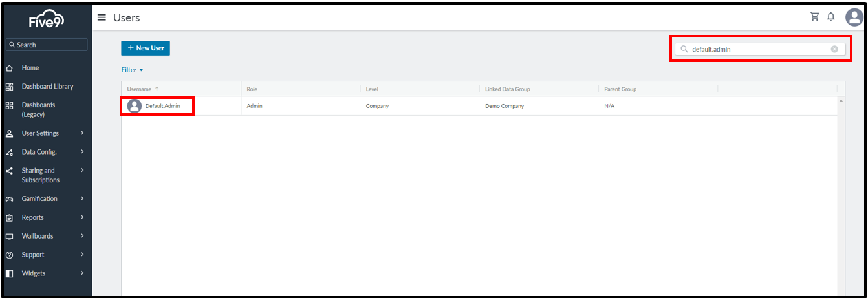Expand the Wallboards submenu chevron
Image resolution: width=868 pixels, height=300 pixels.
(82, 236)
